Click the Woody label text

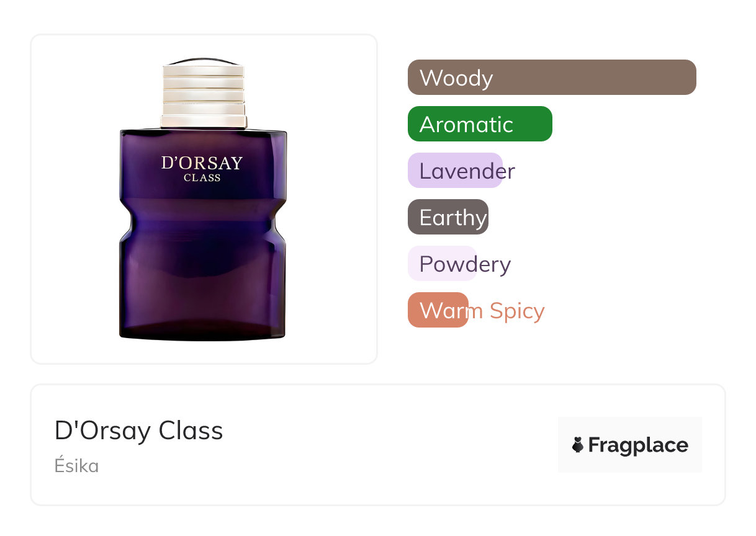[x=456, y=78]
